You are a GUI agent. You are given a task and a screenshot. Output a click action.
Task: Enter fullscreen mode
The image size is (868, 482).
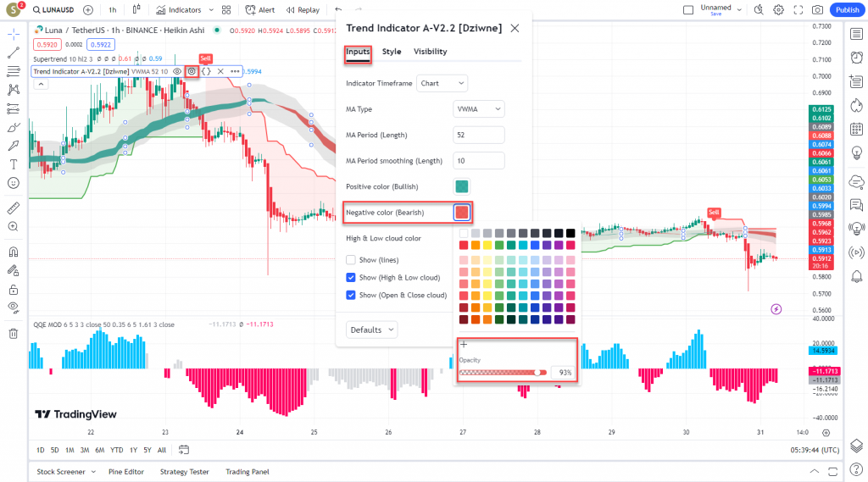click(798, 10)
